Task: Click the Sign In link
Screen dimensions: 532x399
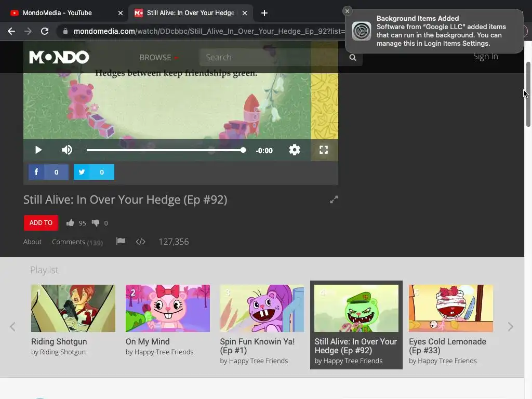Action: [486, 57]
